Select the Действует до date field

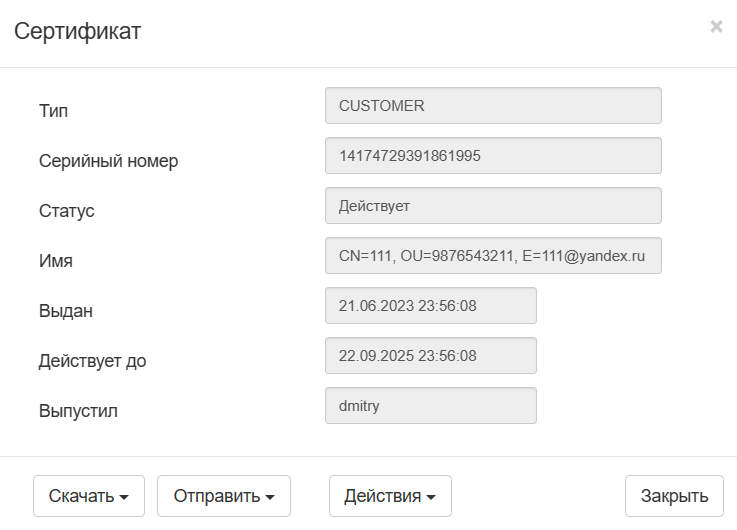click(x=430, y=356)
